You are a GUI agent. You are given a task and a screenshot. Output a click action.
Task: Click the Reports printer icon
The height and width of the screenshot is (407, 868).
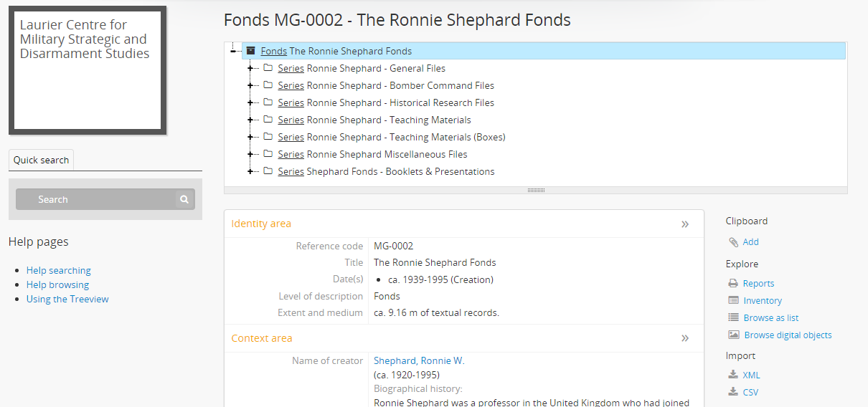[733, 283]
